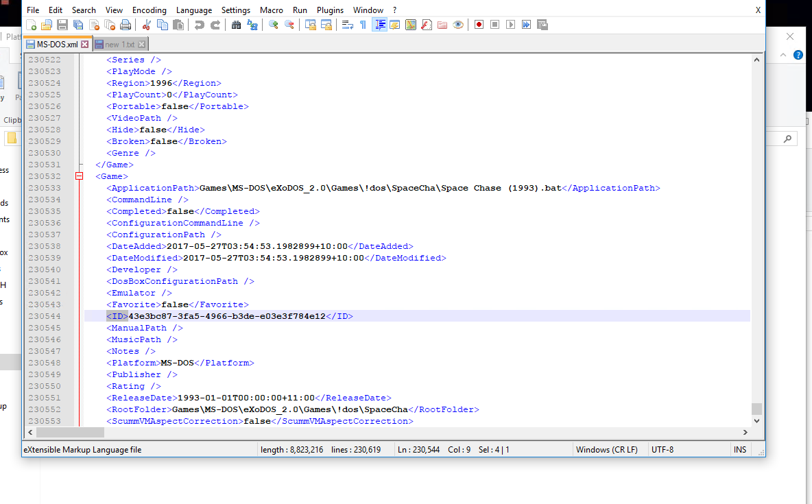Click the Stop recording macro icon
This screenshot has height=504, width=812.
(494, 25)
